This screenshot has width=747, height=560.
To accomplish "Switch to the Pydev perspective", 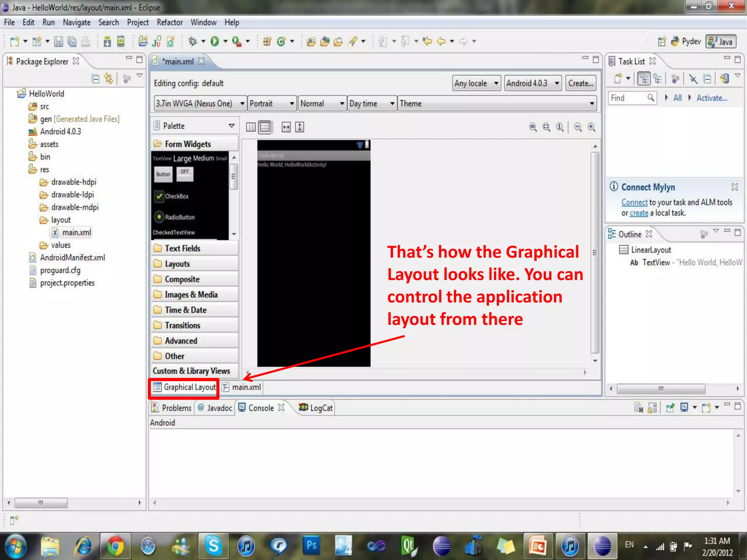I will pyautogui.click(x=686, y=42).
